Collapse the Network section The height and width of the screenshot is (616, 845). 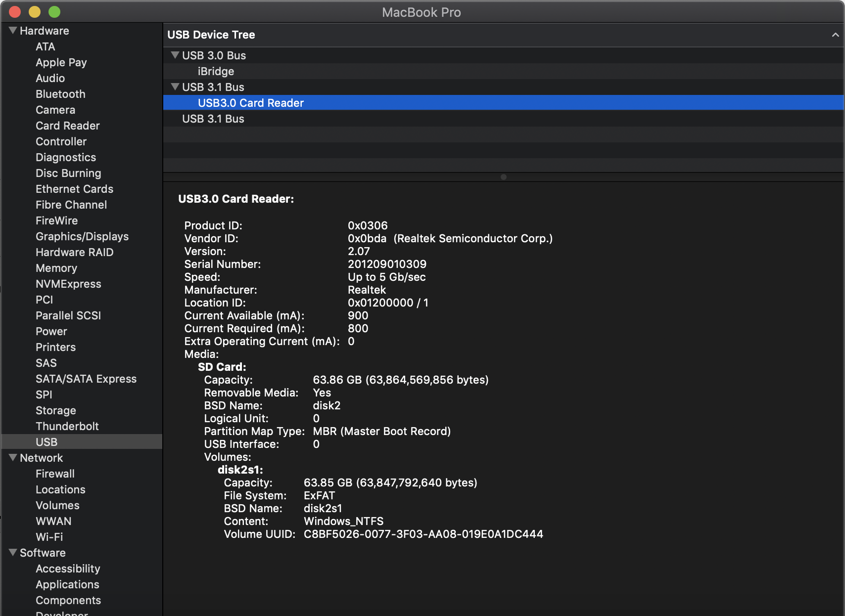(x=12, y=457)
